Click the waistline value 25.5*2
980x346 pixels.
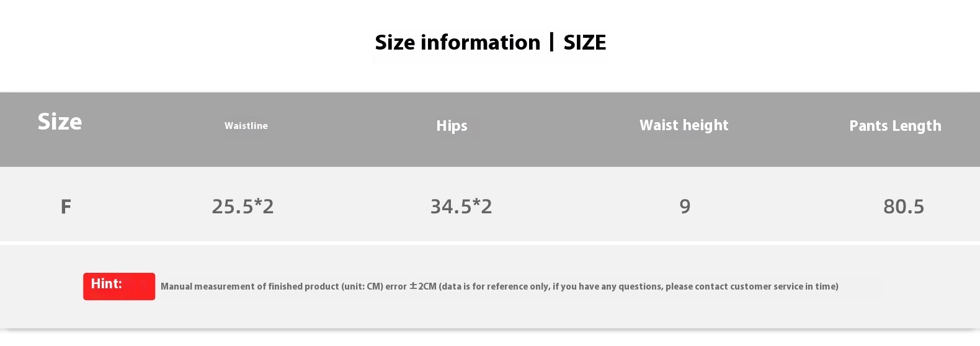[x=243, y=206]
